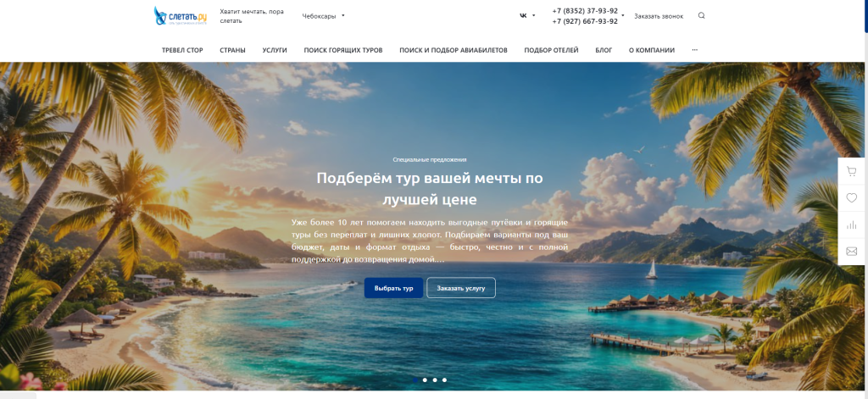The height and width of the screenshot is (399, 868).
Task: Click the Заказать звонок link
Action: (x=659, y=16)
